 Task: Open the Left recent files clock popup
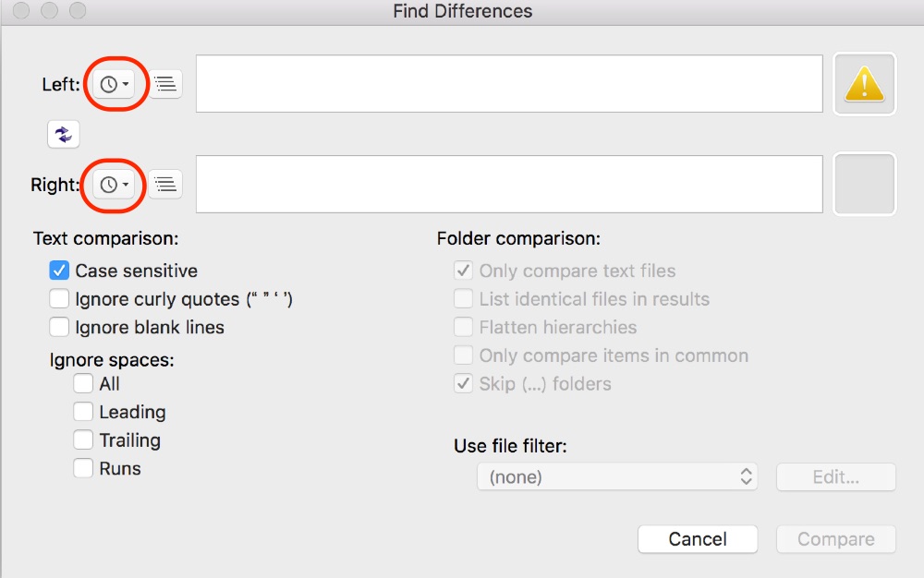(x=115, y=84)
